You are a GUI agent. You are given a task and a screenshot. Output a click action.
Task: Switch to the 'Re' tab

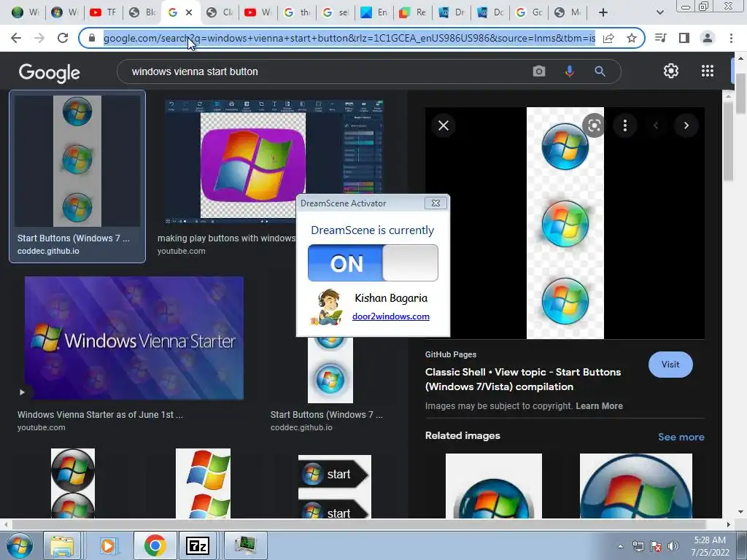coord(413,12)
